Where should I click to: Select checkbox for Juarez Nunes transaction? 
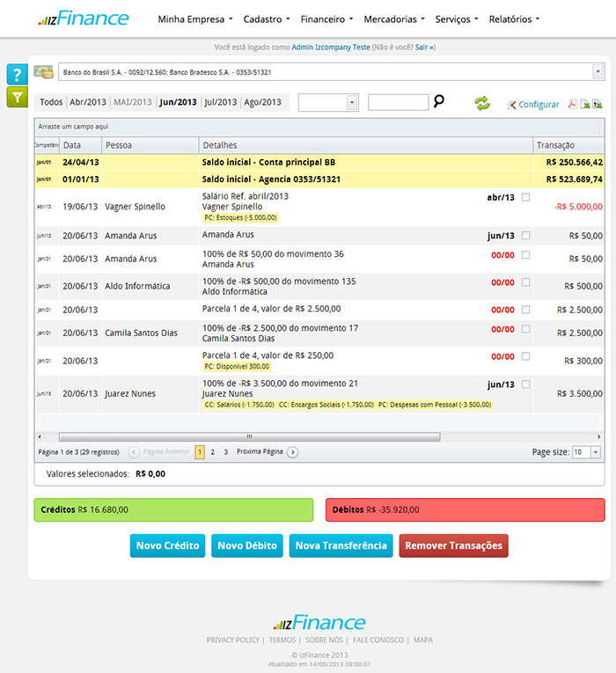point(526,384)
